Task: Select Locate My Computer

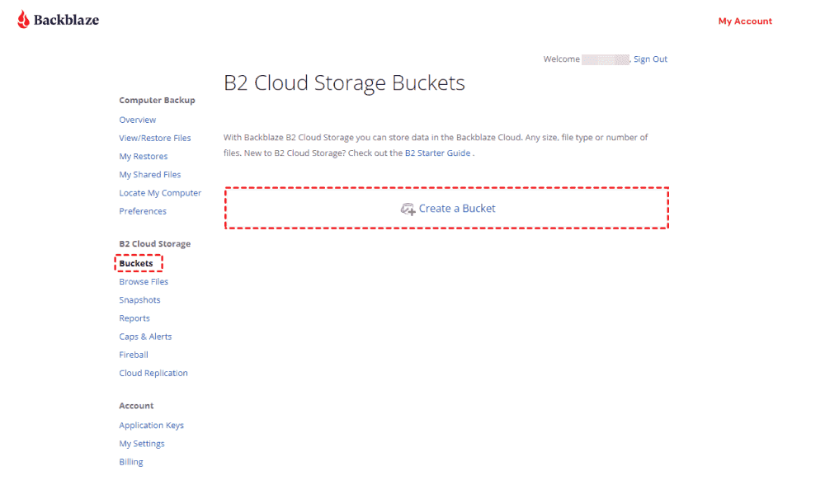Action: click(160, 193)
